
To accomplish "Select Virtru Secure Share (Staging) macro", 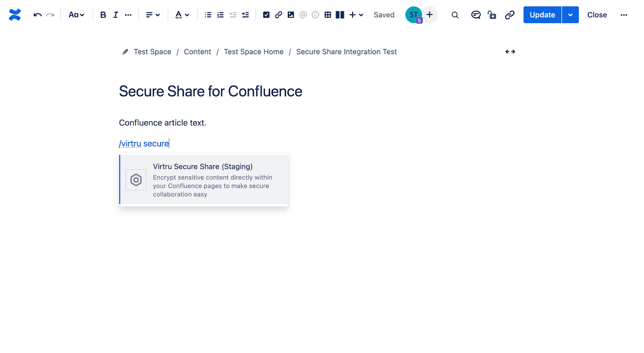I will point(204,180).
